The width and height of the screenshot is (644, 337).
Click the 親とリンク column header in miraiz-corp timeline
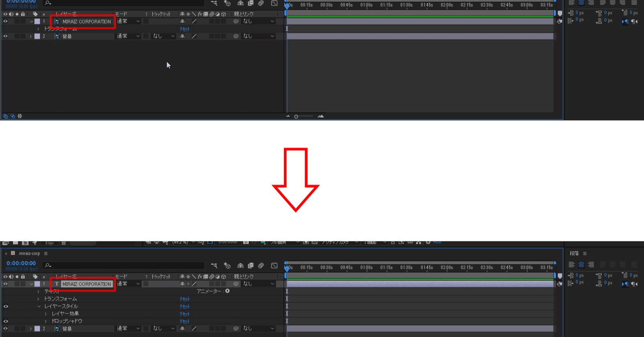point(244,277)
